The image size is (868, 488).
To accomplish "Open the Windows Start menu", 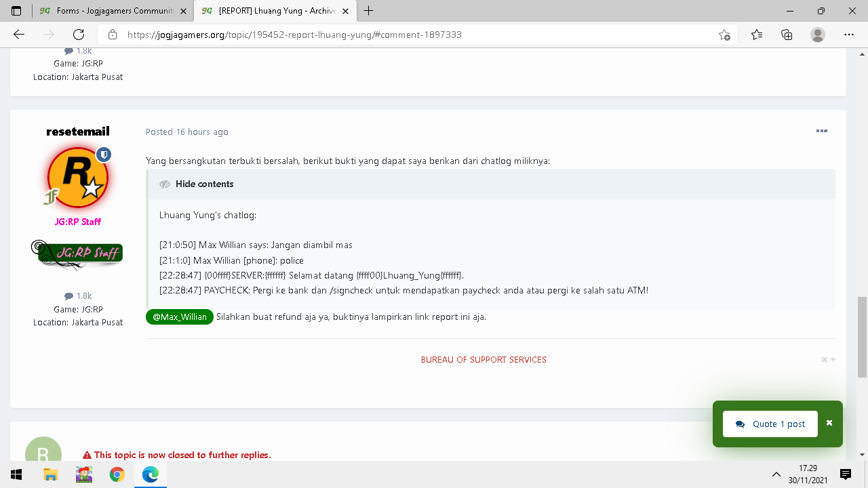I will (x=16, y=474).
